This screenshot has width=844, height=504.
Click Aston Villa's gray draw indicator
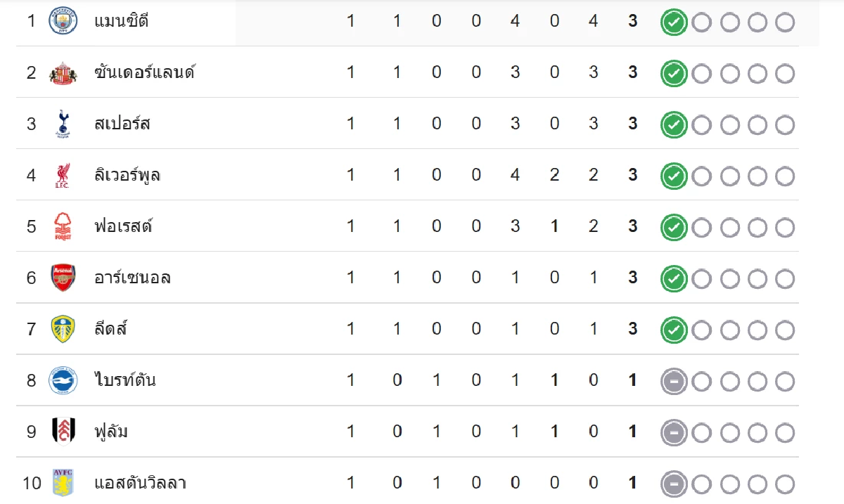[x=673, y=484]
